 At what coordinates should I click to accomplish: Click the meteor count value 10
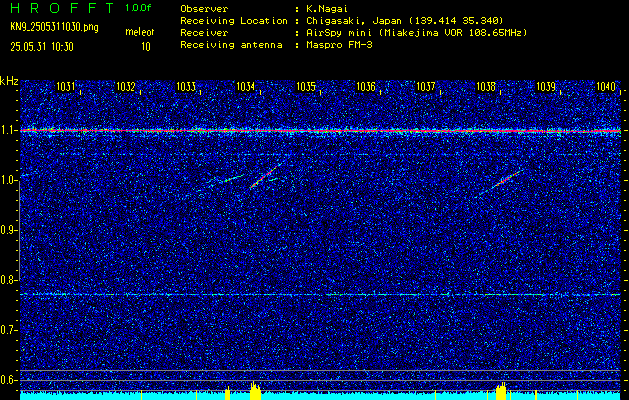pyautogui.click(x=146, y=47)
